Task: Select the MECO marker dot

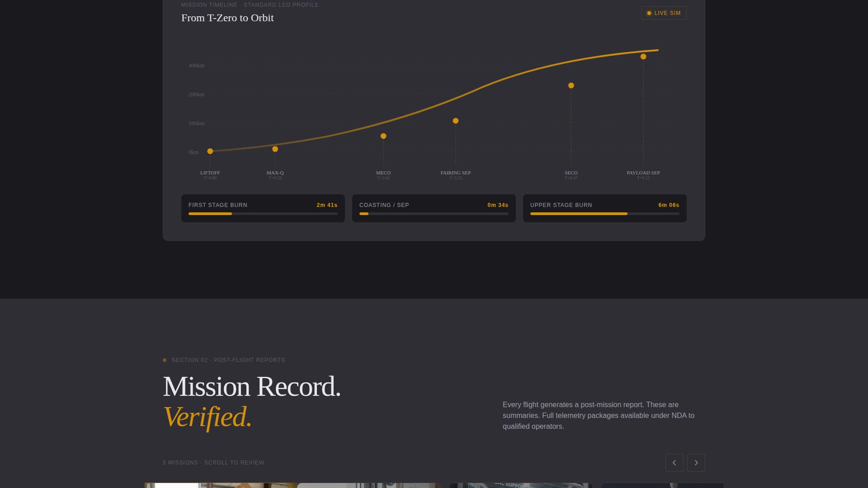Action: [383, 136]
